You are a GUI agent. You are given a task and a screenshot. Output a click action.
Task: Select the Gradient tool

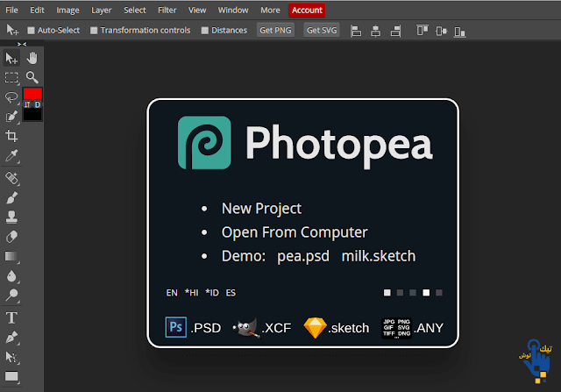coord(11,256)
